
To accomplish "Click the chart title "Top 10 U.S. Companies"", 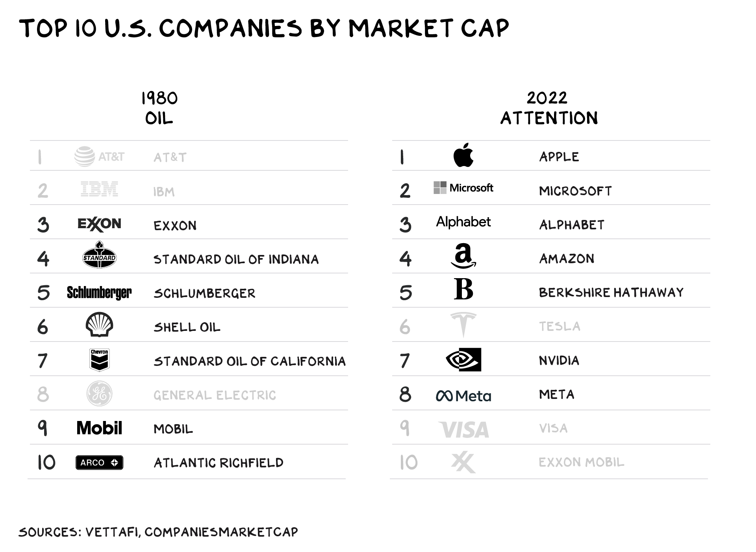I will pos(264,28).
